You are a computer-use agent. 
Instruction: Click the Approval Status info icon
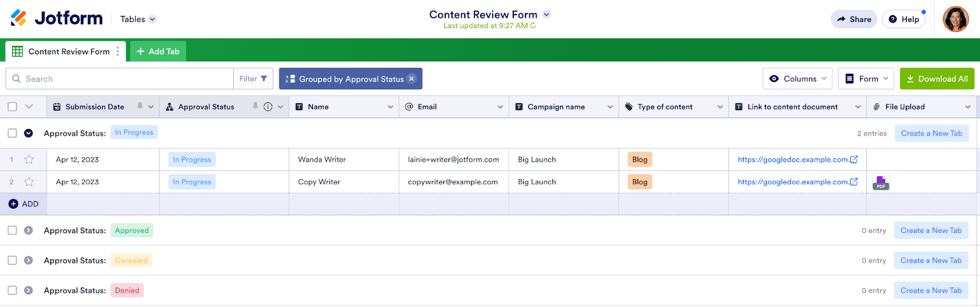point(268,106)
